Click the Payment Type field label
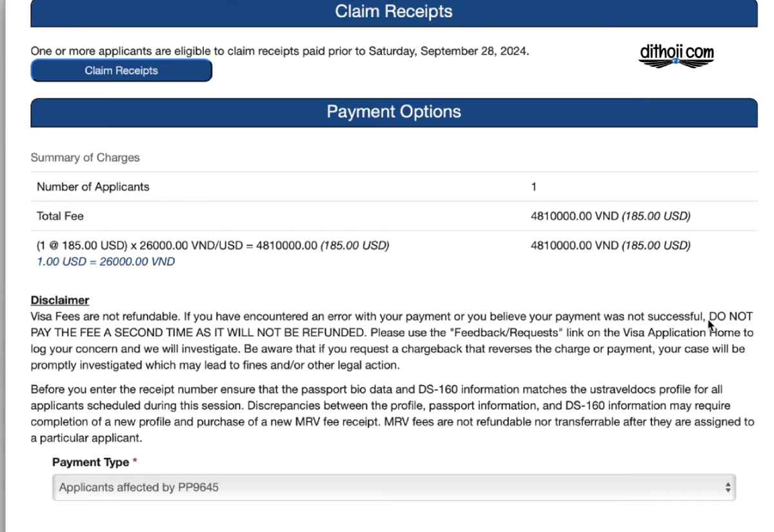Image resolution: width=774 pixels, height=532 pixels. pyautogui.click(x=91, y=462)
